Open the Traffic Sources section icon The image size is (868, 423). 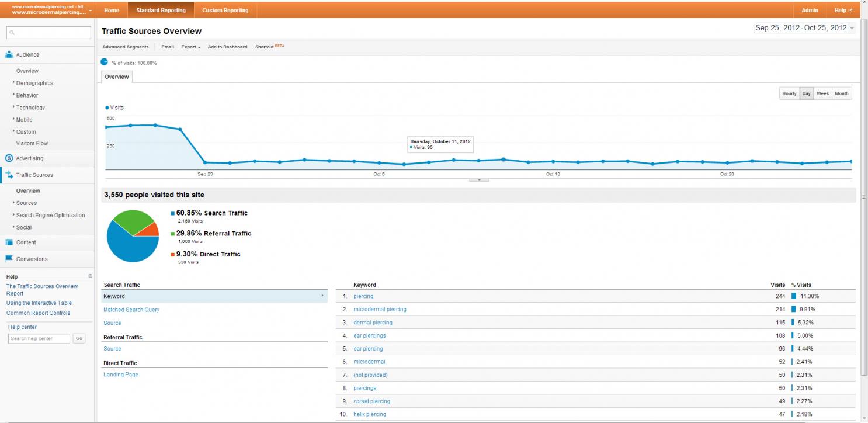(x=9, y=175)
